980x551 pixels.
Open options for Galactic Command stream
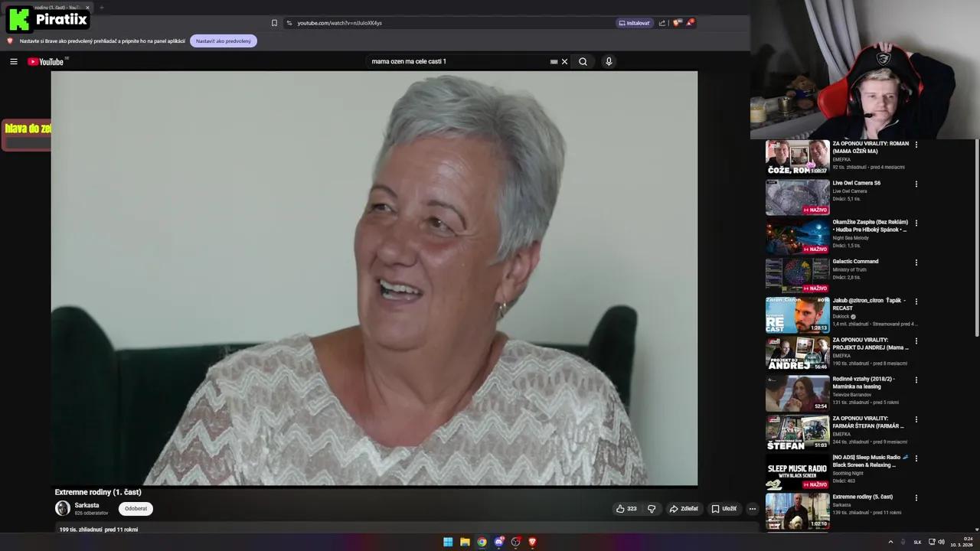pyautogui.click(x=916, y=262)
